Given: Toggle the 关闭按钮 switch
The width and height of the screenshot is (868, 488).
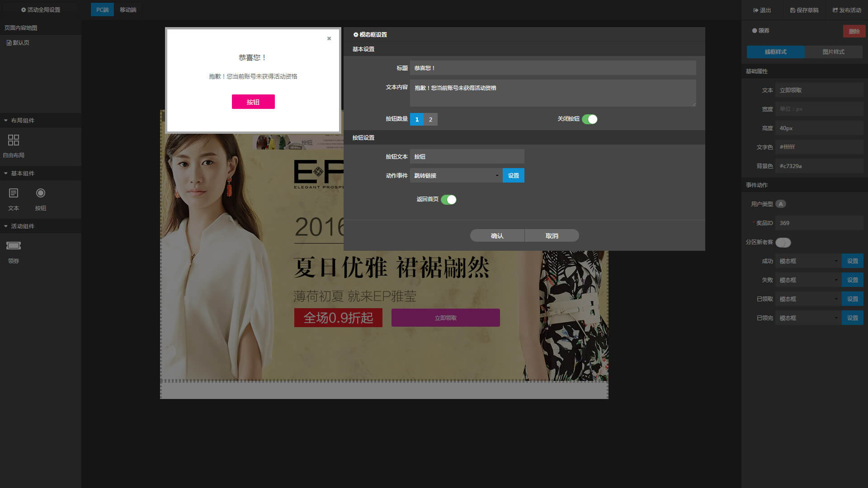Looking at the screenshot, I should 590,119.
